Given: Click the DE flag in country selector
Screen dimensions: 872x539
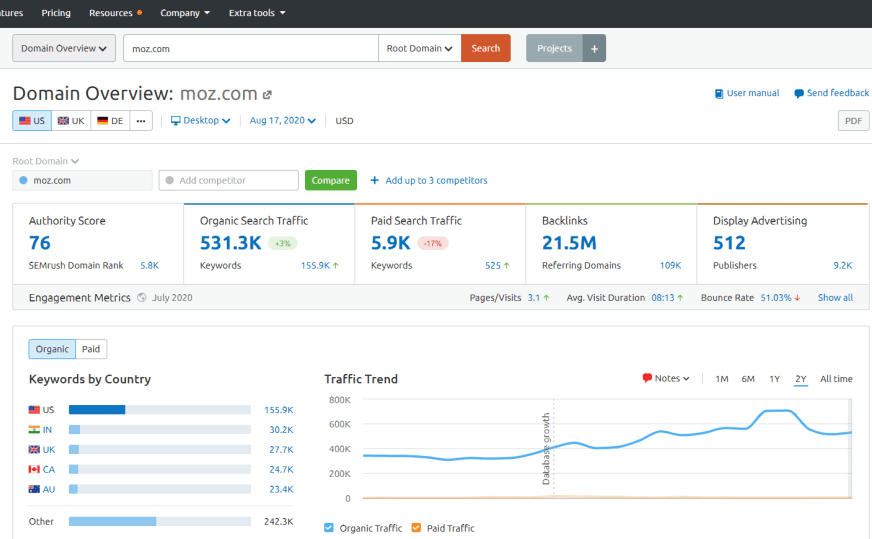Looking at the screenshot, I should [x=102, y=121].
